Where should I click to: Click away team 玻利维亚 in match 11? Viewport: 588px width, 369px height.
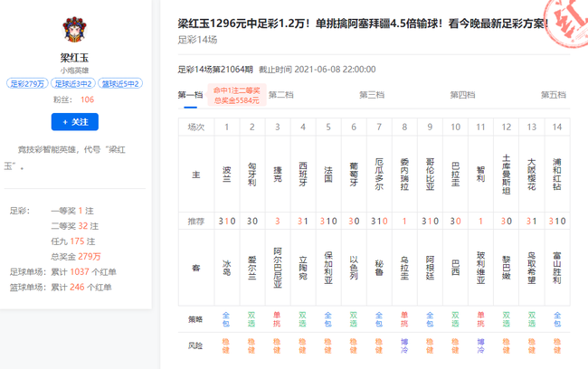point(480,268)
